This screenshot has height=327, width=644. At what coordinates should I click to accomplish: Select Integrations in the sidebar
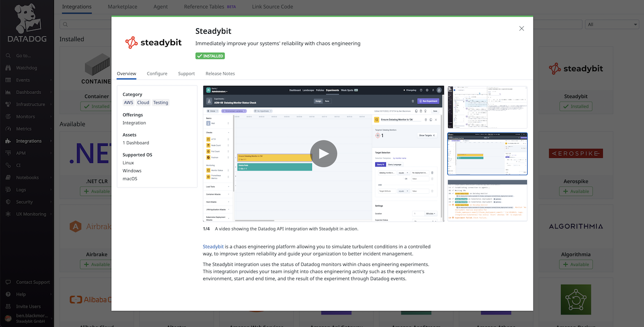29,141
